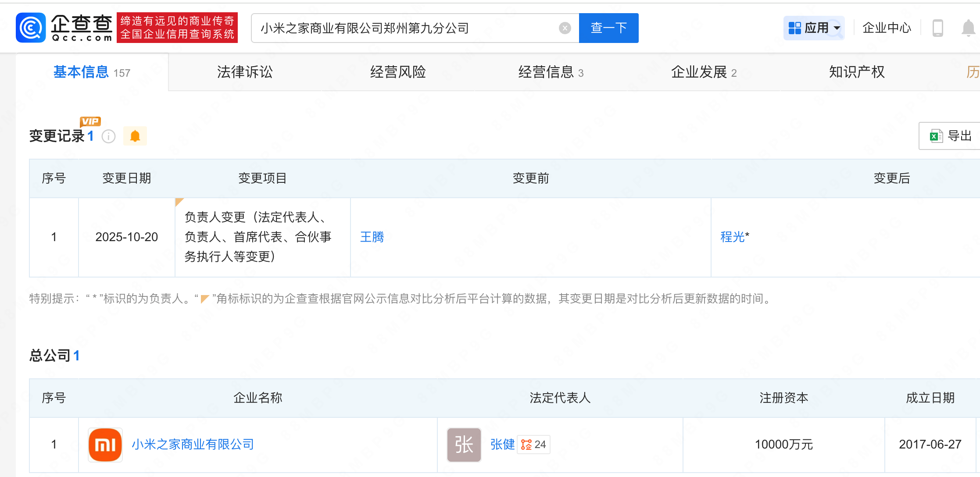
Task: Open 小米之家商业有限公司 company link
Action: [193, 445]
